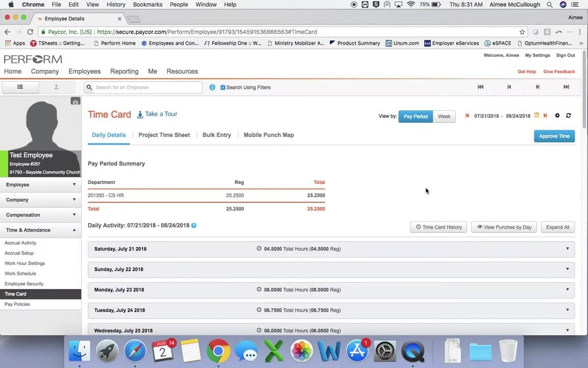Image resolution: width=588 pixels, height=368 pixels.
Task: Open the Reporting menu
Action: 124,72
